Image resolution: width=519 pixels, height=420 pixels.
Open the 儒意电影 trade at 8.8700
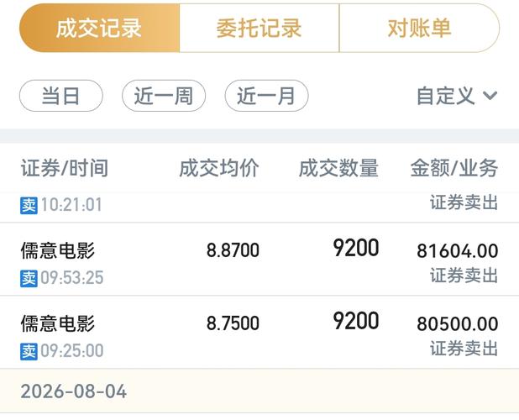point(259,260)
